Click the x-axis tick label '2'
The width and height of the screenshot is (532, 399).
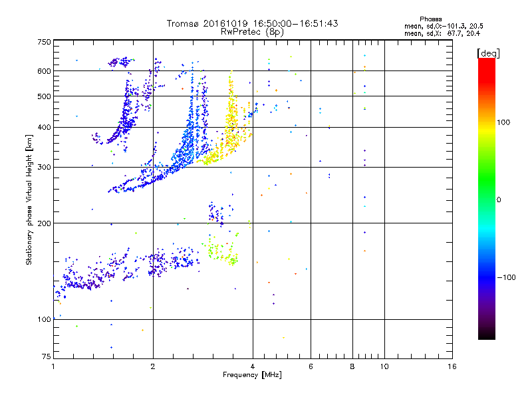tap(153, 366)
